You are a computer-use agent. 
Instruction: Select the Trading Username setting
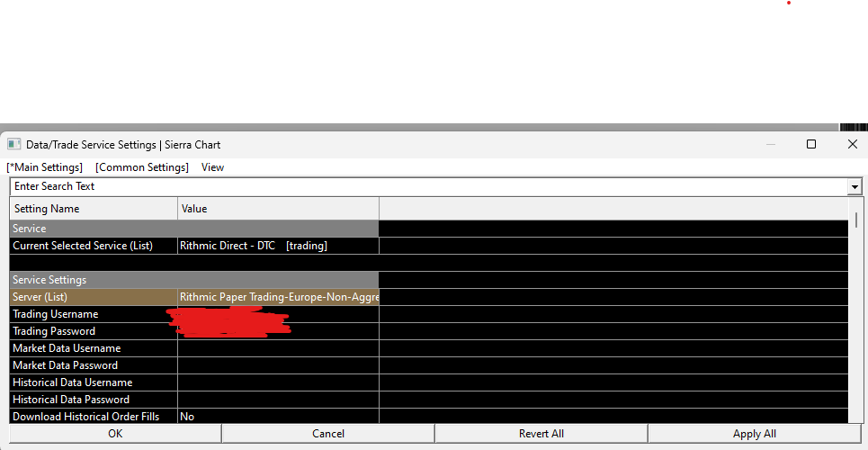[94, 314]
